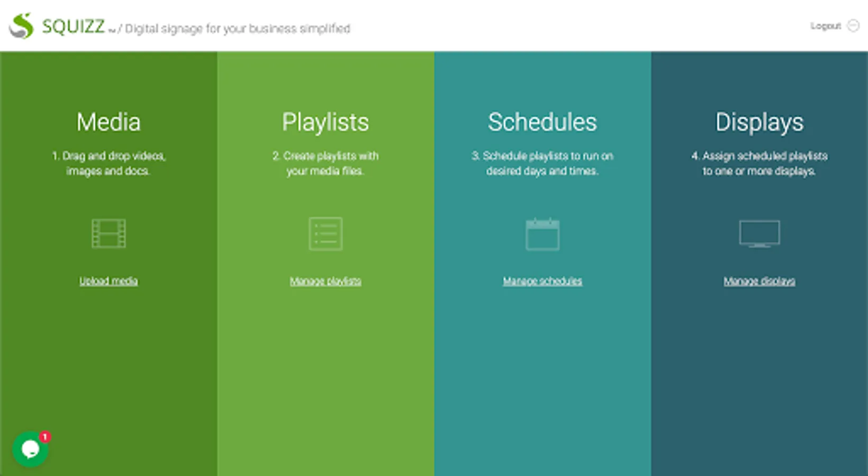Image resolution: width=868 pixels, height=476 pixels.
Task: Open the Manage playlists link
Action: (x=325, y=281)
